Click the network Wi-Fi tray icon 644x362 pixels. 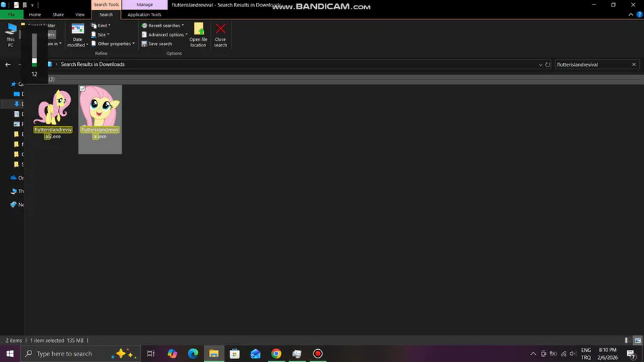pyautogui.click(x=564, y=354)
